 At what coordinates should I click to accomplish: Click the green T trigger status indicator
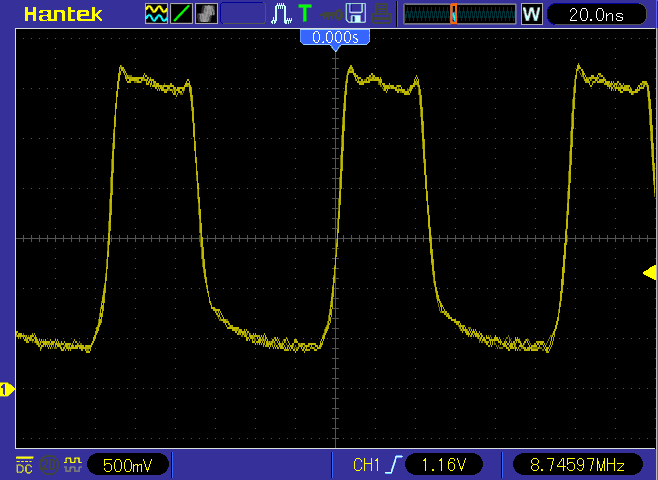coord(305,13)
